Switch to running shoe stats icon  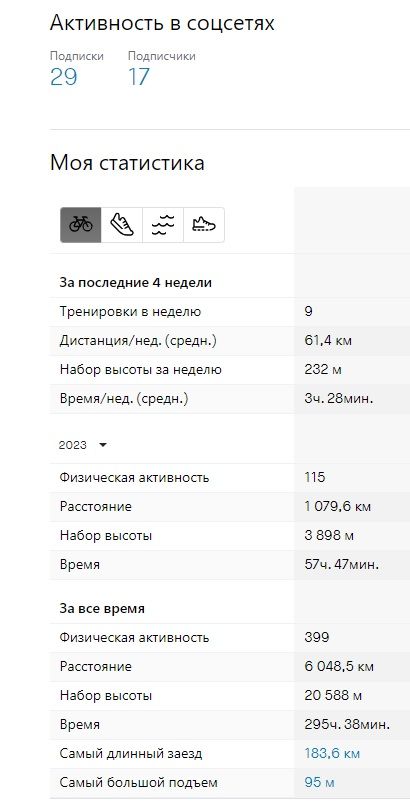tap(122, 225)
